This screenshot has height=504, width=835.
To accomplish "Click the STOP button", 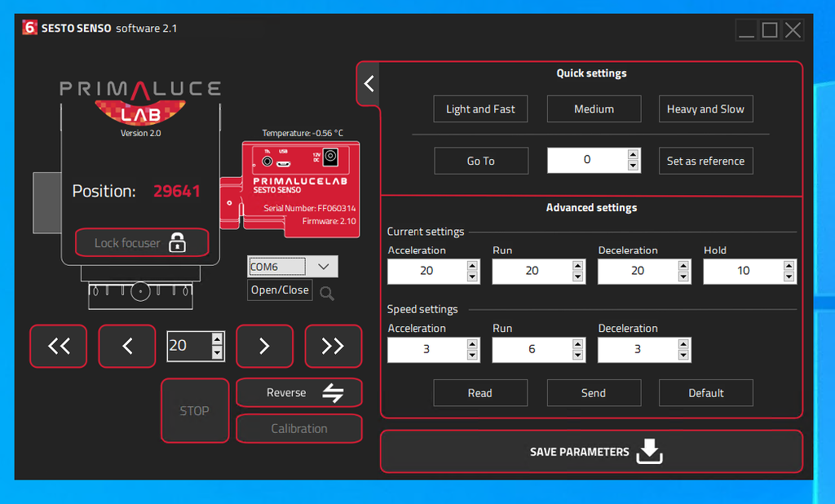I will coord(195,411).
